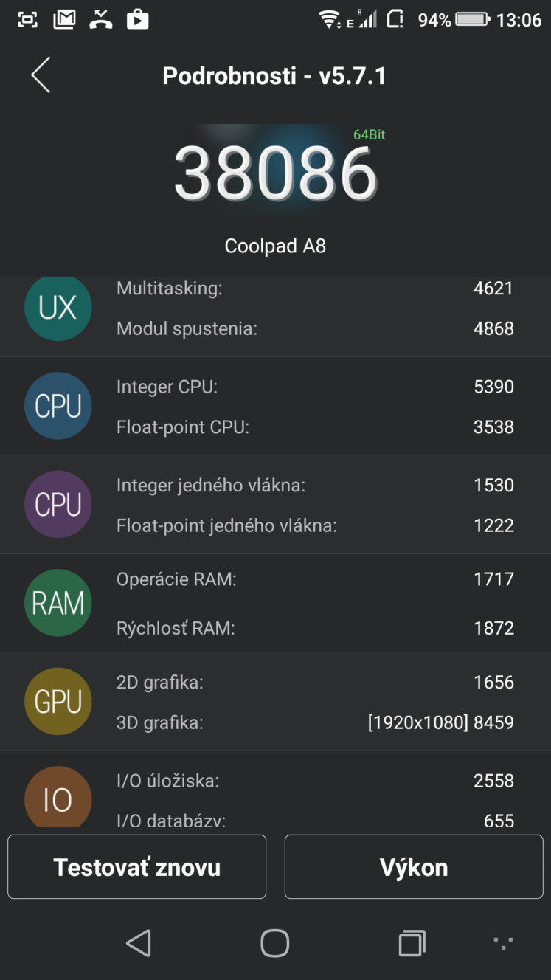
Task: Tap the three-dot navigation bar menu
Action: click(503, 942)
